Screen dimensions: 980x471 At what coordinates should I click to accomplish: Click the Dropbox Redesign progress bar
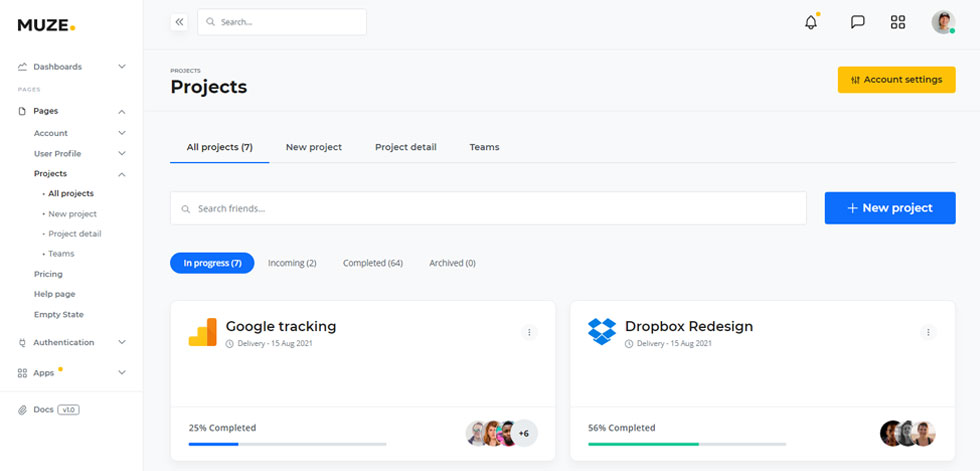(x=687, y=444)
